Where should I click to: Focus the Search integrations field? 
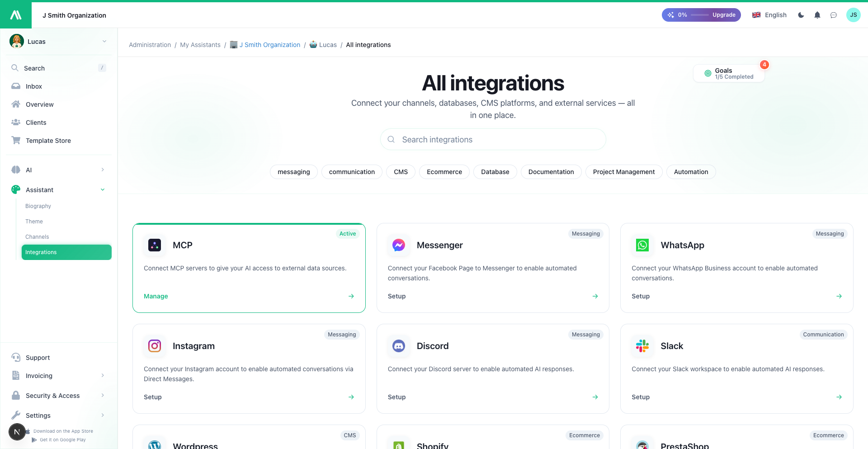tap(493, 139)
